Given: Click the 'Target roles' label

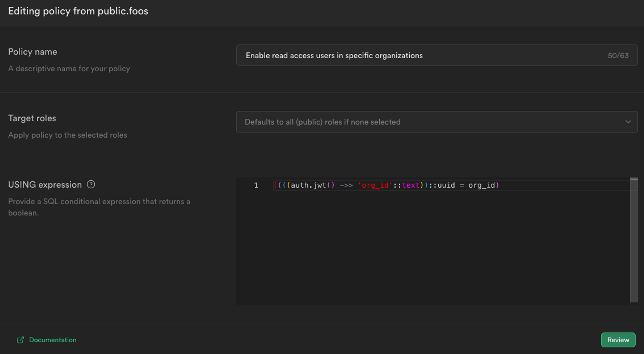Looking at the screenshot, I should coord(32,118).
